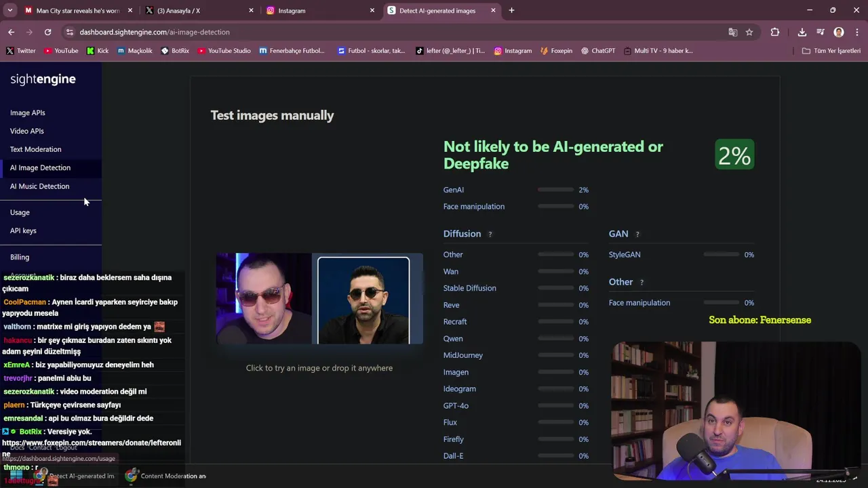Click the Face manipulation 0% score bar
This screenshot has height=488, width=868.
tap(556, 207)
